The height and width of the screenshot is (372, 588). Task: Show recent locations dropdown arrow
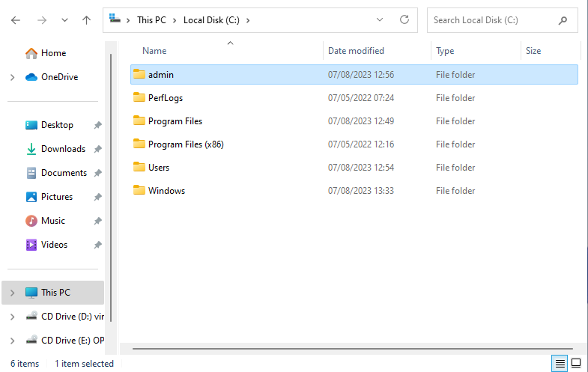[x=64, y=20]
